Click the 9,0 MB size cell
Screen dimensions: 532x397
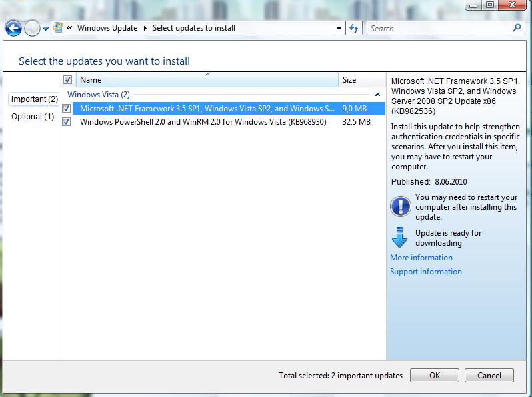click(x=354, y=109)
